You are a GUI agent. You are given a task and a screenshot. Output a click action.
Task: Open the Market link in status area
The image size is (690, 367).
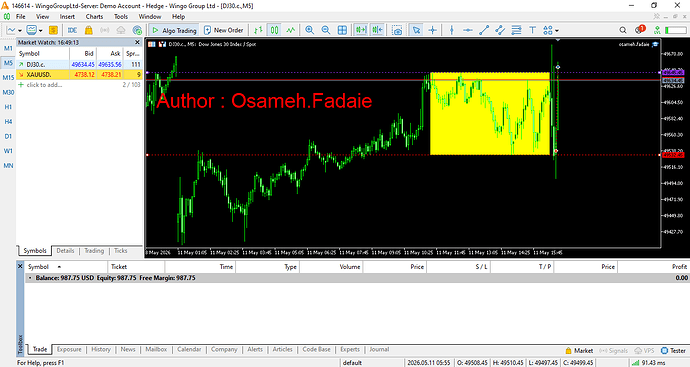pos(580,351)
